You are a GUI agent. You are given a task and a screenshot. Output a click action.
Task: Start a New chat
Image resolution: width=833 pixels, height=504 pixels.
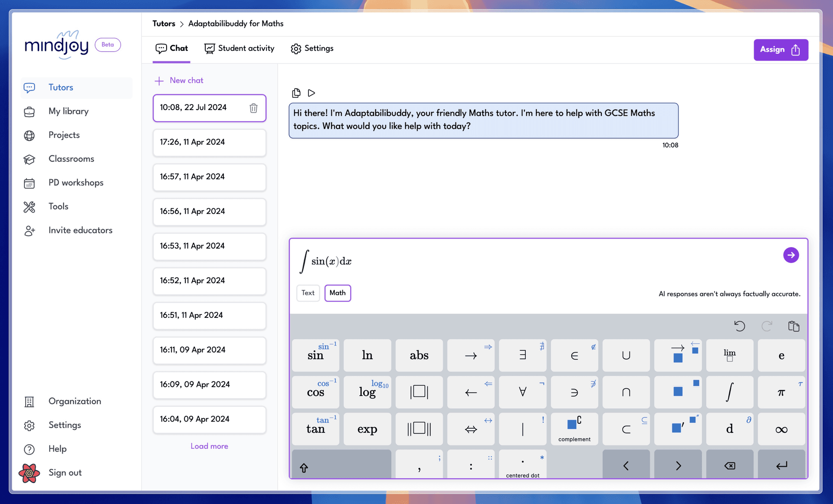pyautogui.click(x=179, y=81)
